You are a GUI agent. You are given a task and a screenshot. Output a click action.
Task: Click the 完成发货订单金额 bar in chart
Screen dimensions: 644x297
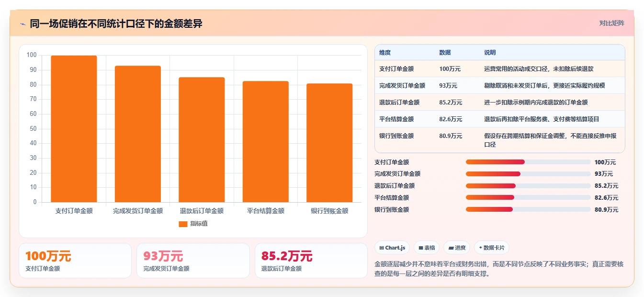138,134
